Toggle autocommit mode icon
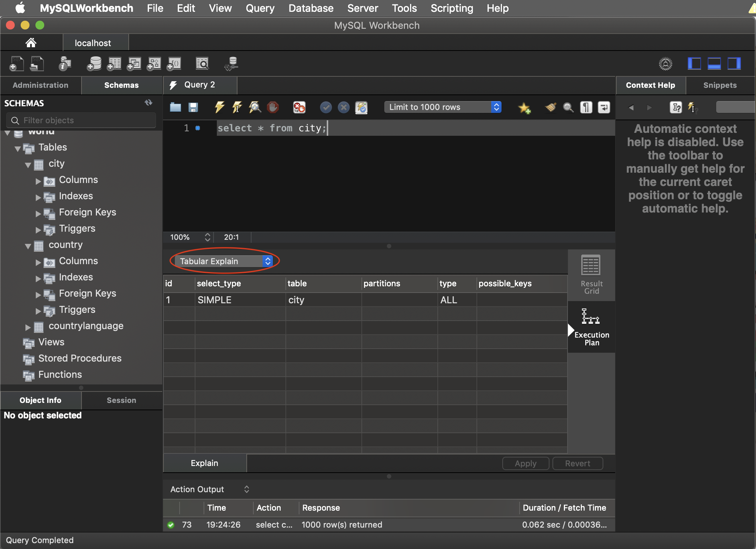Screen dimensions: 756x549 (361, 107)
